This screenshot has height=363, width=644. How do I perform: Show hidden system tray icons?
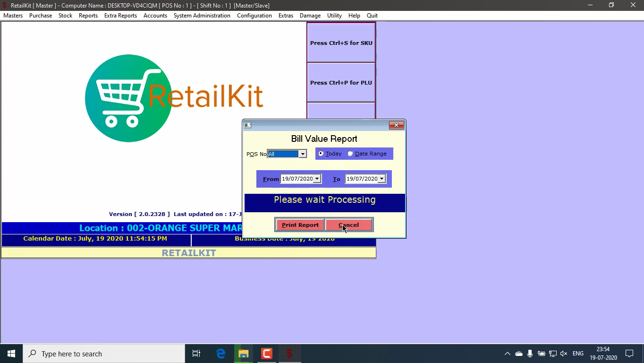[508, 354]
